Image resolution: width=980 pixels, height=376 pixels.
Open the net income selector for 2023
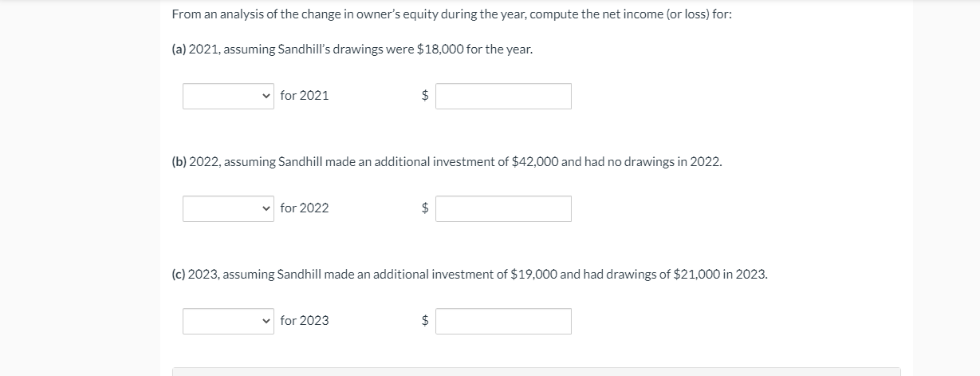coord(228,321)
